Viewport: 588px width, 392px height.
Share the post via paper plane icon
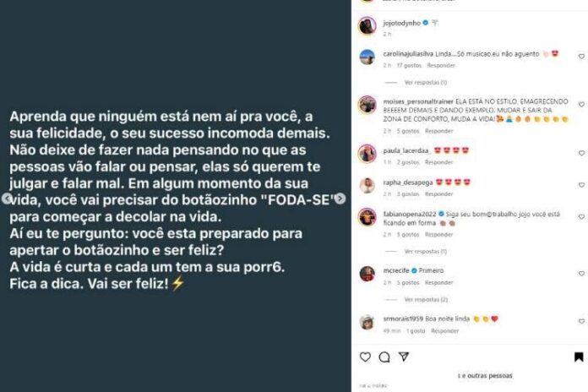coord(404,357)
